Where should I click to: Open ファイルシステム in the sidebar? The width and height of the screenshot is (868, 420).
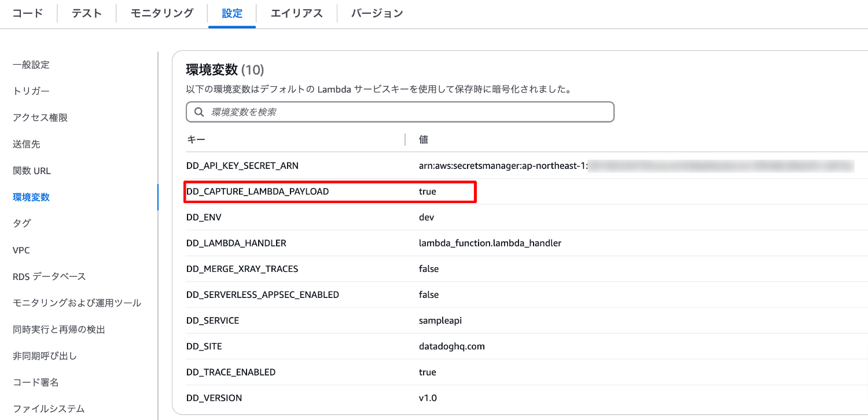tap(49, 408)
